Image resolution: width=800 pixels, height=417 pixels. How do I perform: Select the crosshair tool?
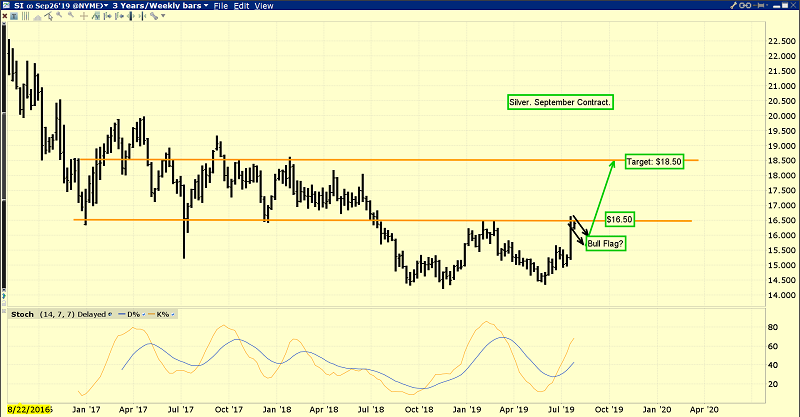click(x=84, y=16)
